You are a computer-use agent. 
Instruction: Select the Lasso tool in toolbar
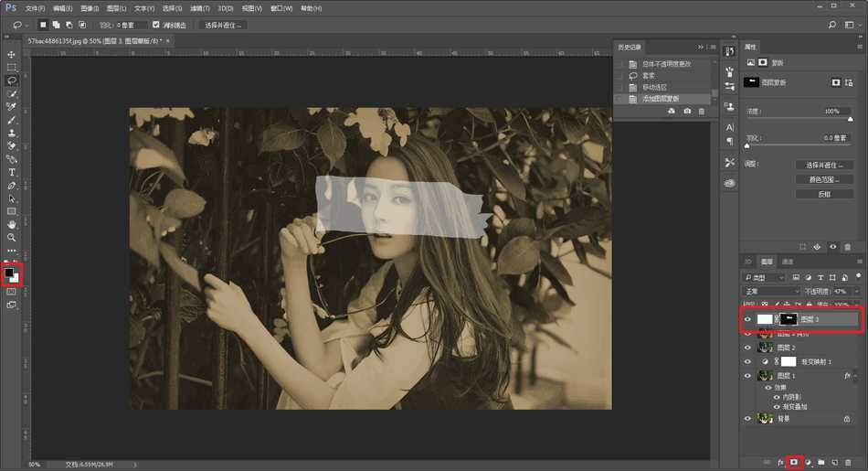(12, 80)
